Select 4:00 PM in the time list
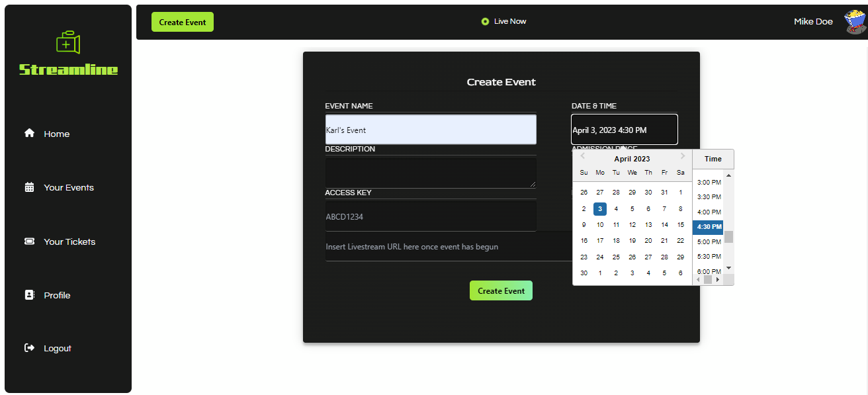Image resolution: width=868 pixels, height=395 pixels. click(709, 212)
